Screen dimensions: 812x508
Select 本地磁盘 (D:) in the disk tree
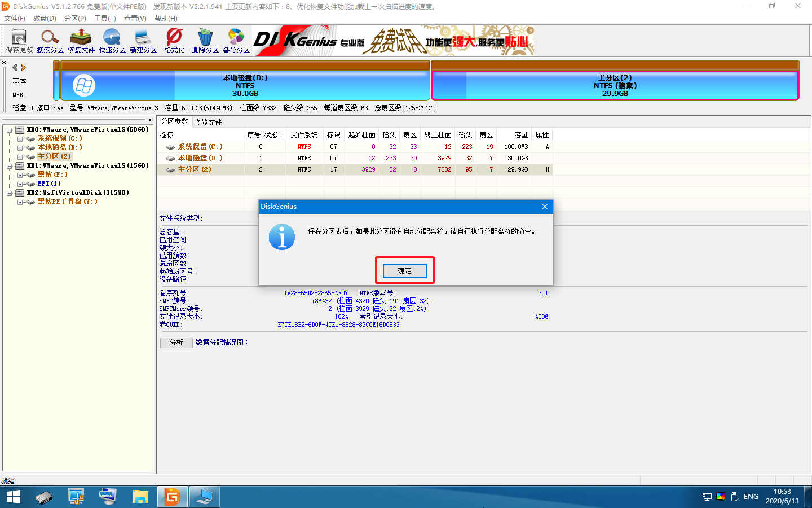(60, 147)
